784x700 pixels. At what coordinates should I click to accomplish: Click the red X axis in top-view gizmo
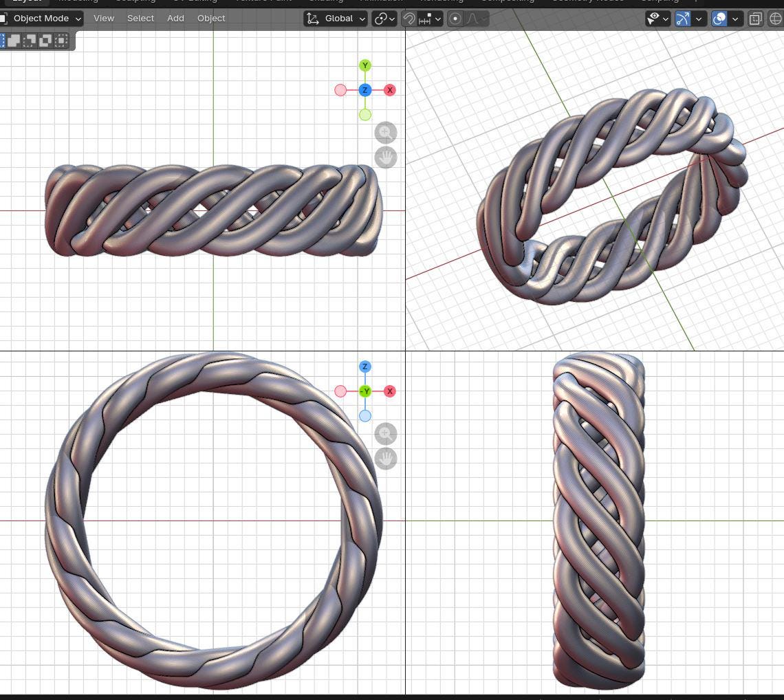389,90
